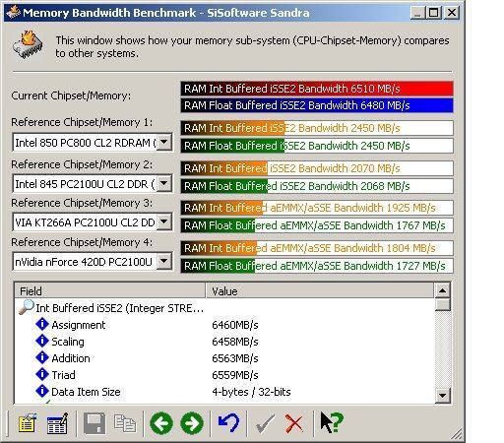This screenshot has width=504, height=443.
Task: Click the calendar edit icon in toolbar
Action: 58,423
